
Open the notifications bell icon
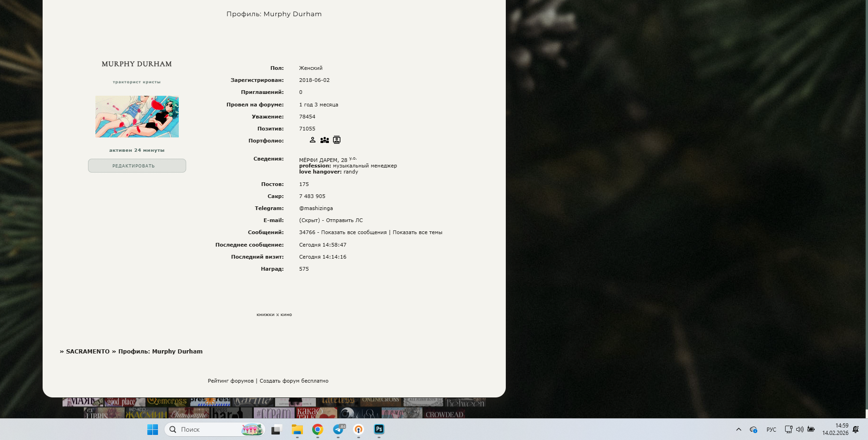coord(855,429)
